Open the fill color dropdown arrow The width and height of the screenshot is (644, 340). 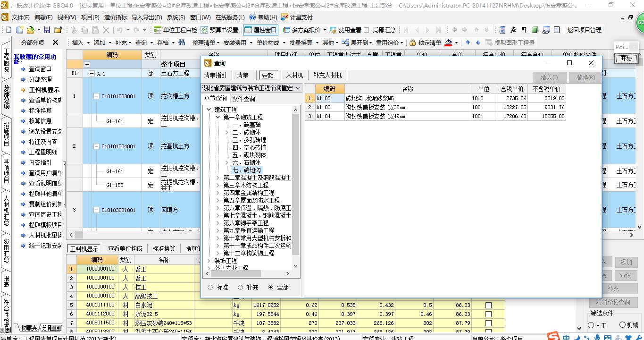click(457, 42)
